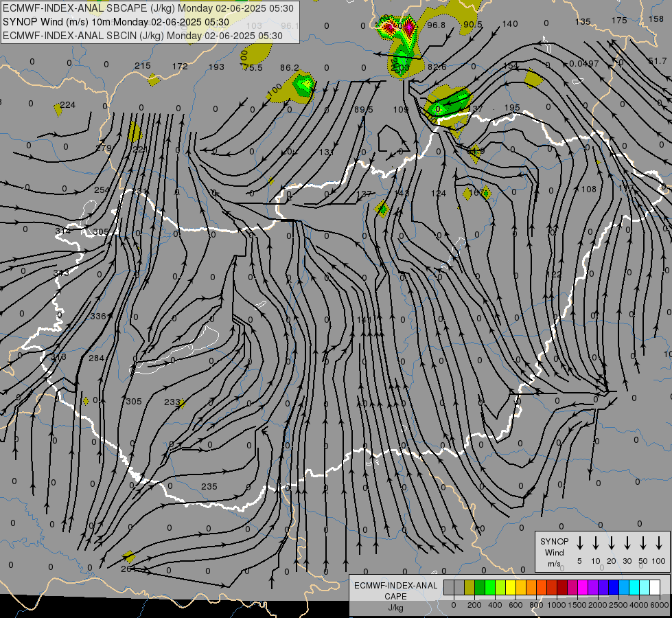Click the SYNOP Wind m/s legend label
Image resolution: width=672 pixels, height=618 pixels.
[554, 552]
